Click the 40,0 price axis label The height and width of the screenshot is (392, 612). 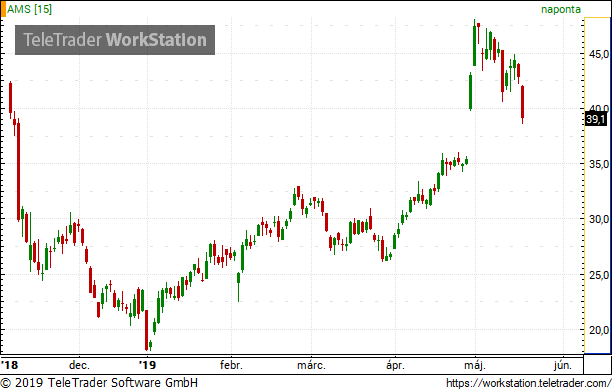click(x=598, y=109)
